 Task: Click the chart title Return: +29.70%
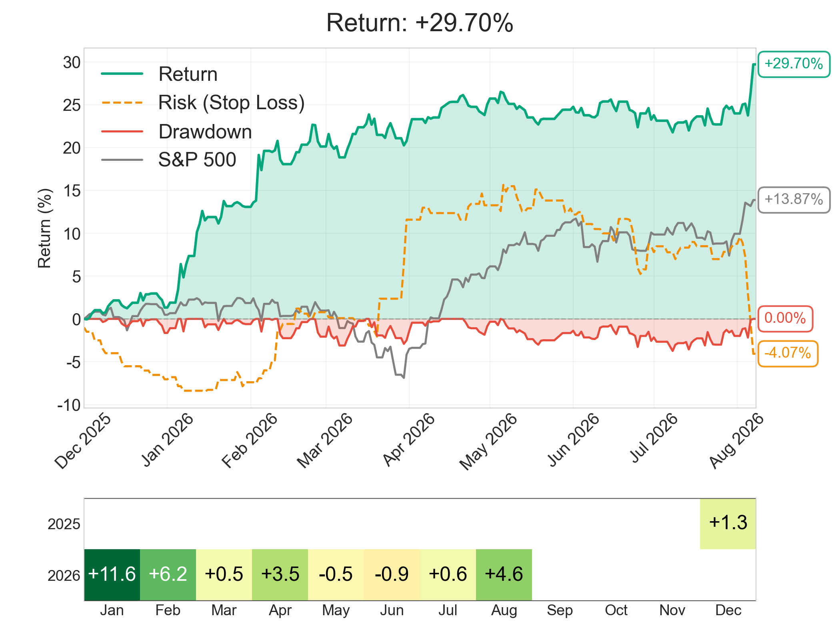click(420, 23)
